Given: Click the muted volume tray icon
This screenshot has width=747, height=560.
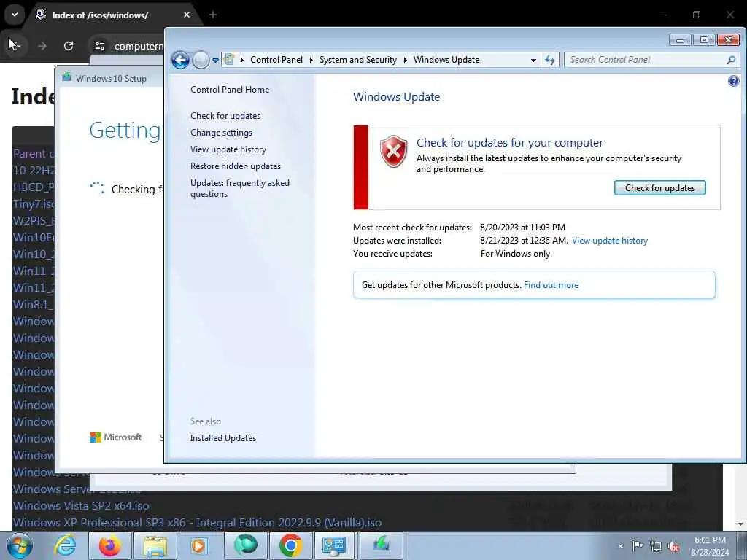Looking at the screenshot, I should 673,547.
